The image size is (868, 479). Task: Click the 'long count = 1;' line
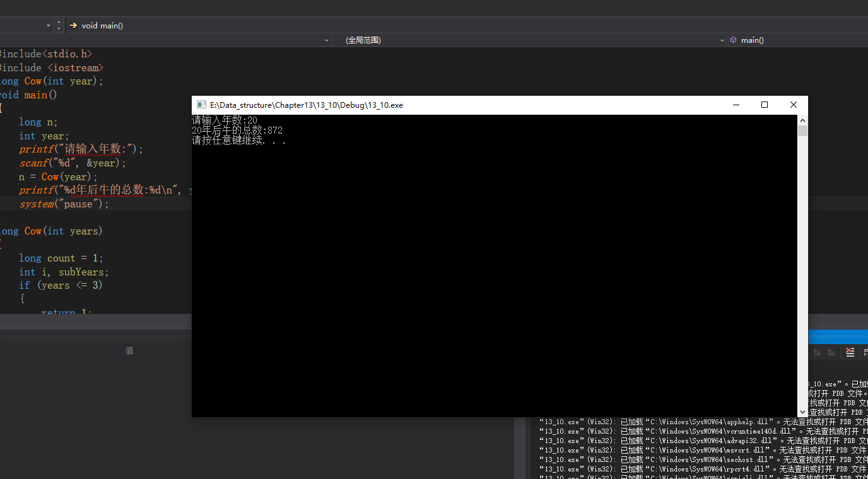(x=61, y=258)
